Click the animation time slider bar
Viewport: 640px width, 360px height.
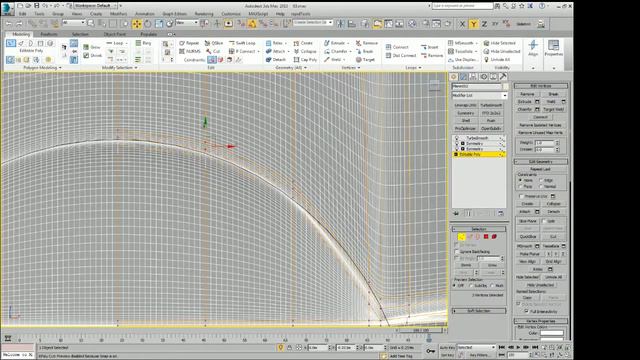coord(422,330)
